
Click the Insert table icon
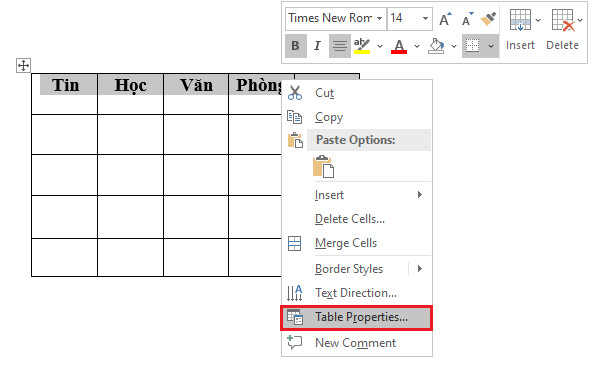(520, 20)
